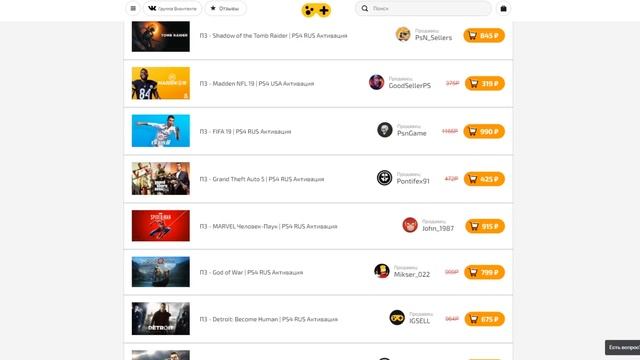
Task: Open the FIFA 19 cover thumbnail
Action: [x=160, y=131]
